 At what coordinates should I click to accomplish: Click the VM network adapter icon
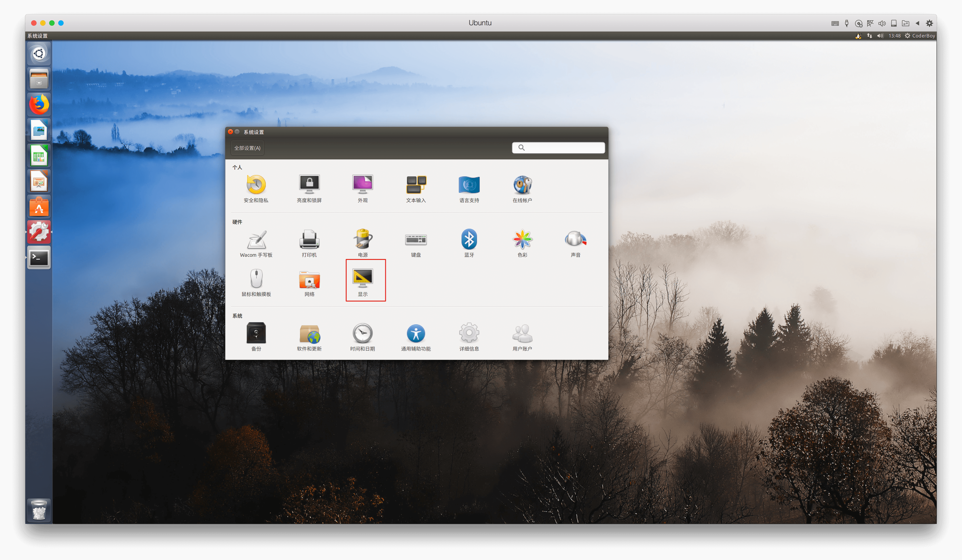point(870,23)
